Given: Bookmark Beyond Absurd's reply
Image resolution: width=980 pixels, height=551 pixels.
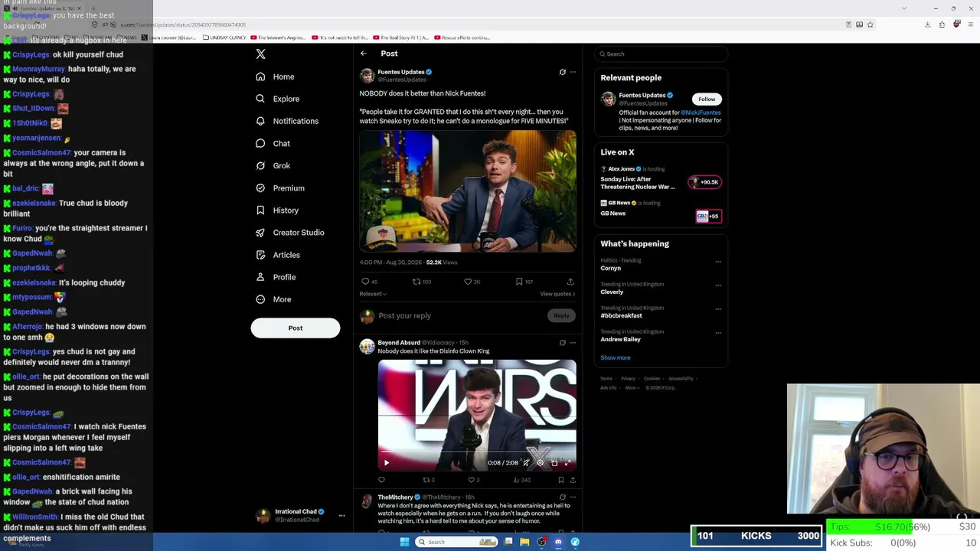Looking at the screenshot, I should (561, 480).
